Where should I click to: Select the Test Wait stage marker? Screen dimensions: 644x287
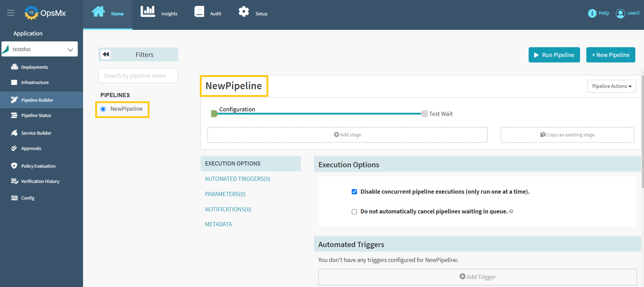pyautogui.click(x=424, y=114)
